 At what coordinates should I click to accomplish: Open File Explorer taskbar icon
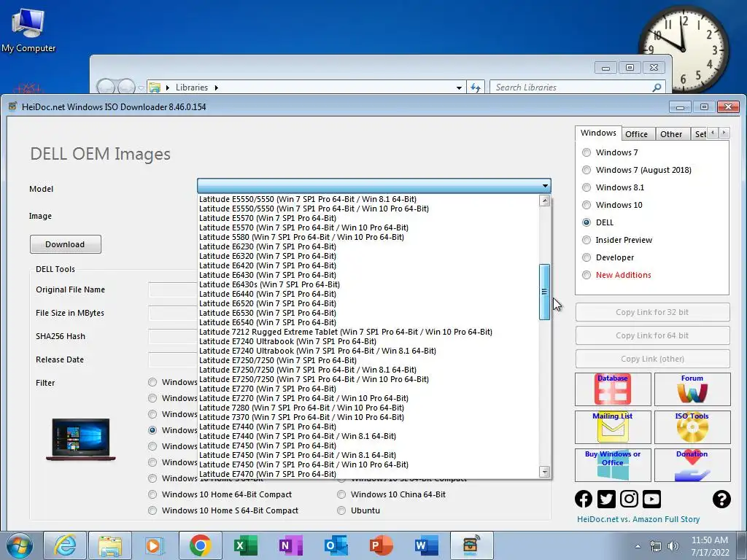(x=110, y=545)
